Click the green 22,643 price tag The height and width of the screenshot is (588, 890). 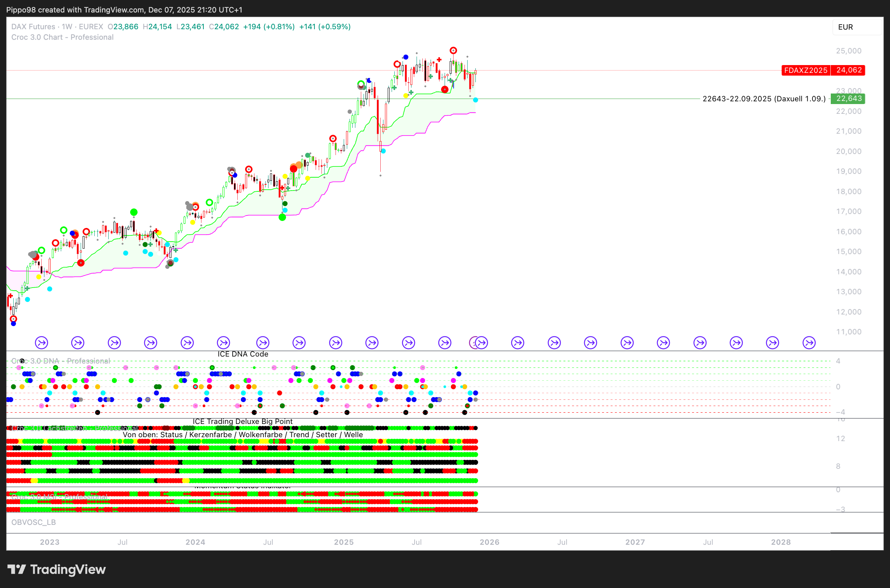(x=849, y=99)
